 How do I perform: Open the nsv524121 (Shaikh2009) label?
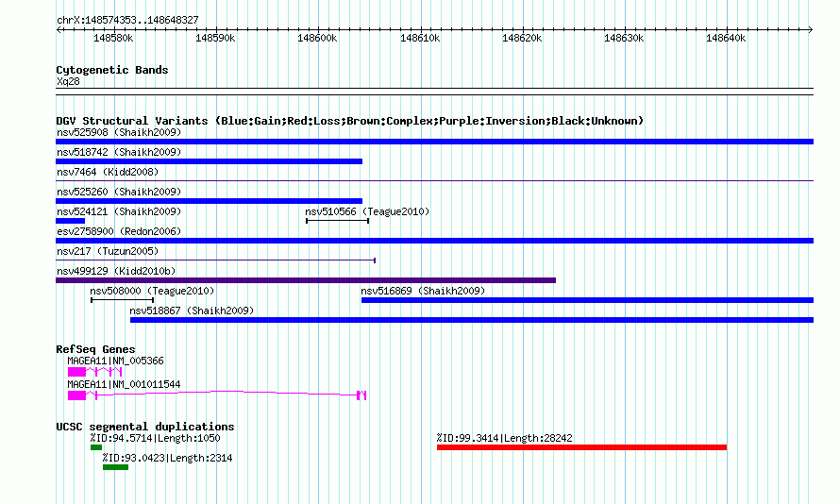coord(119,211)
